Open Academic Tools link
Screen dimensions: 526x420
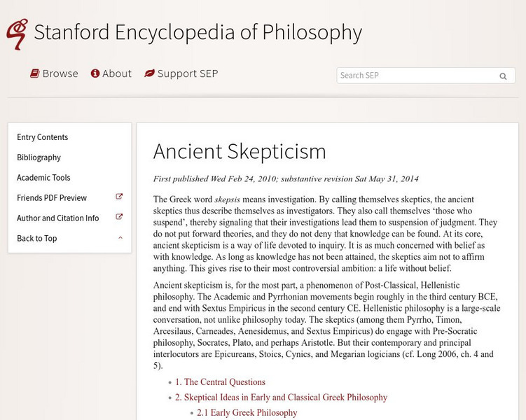coord(43,178)
